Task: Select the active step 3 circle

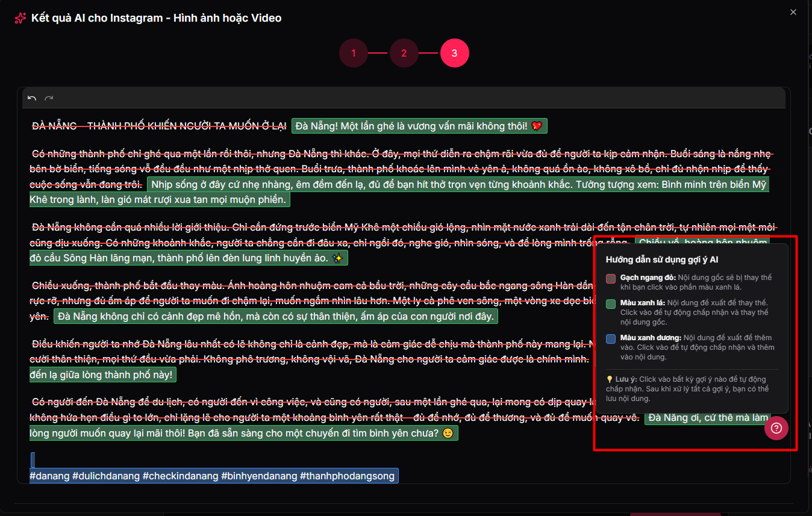Action: [454, 53]
